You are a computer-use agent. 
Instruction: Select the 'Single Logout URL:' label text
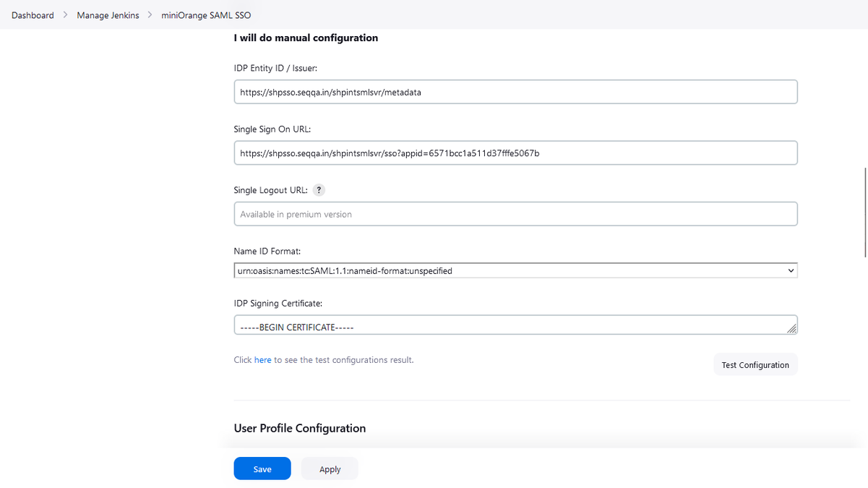tap(271, 190)
